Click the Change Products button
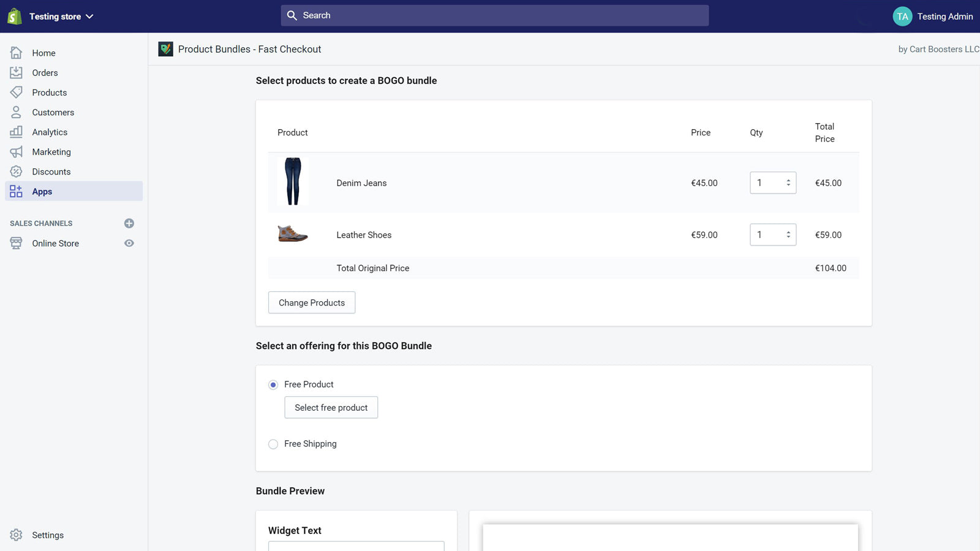 click(312, 303)
